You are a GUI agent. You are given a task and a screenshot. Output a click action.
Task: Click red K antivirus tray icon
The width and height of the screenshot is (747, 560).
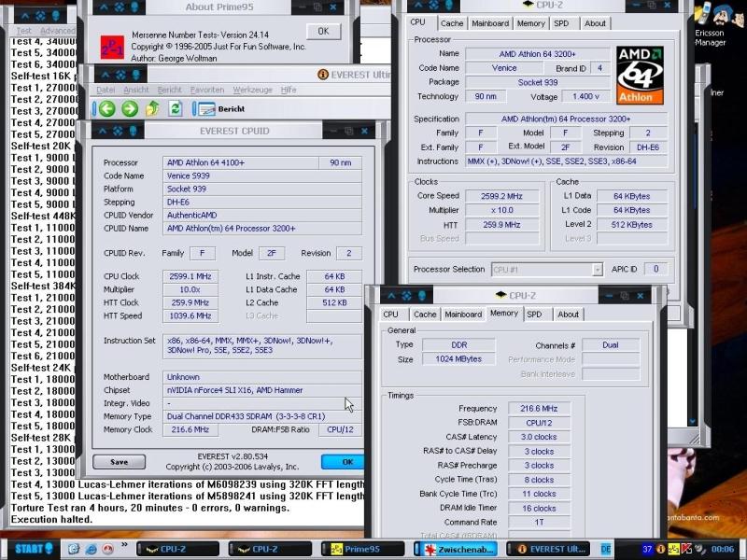[x=686, y=549]
